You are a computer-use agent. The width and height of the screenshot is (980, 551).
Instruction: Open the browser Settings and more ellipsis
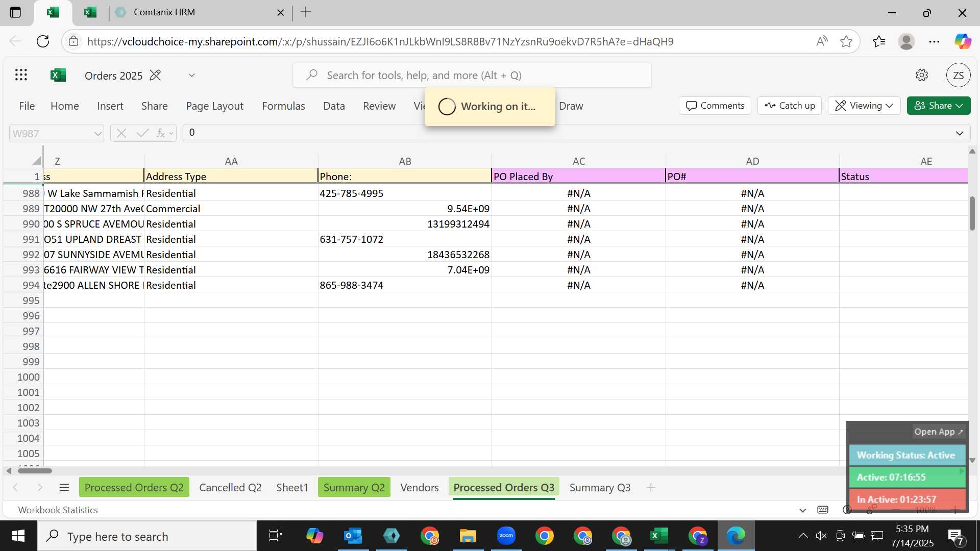pos(934,41)
